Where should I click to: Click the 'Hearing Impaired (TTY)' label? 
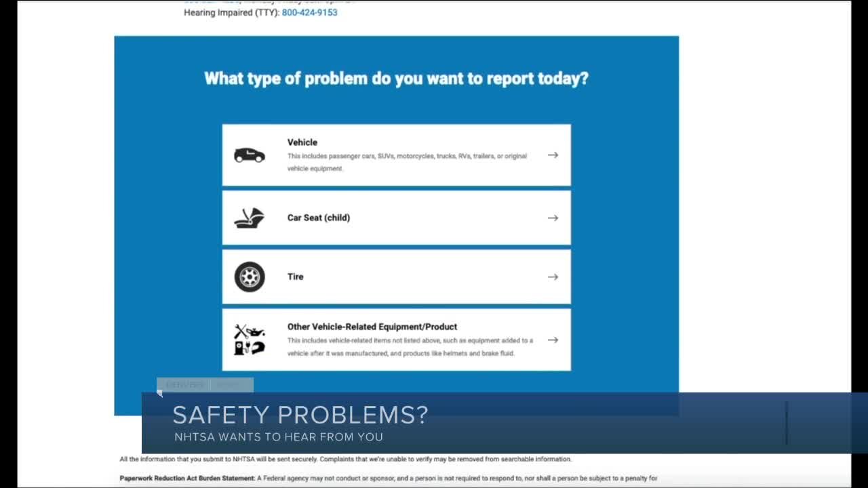point(231,12)
